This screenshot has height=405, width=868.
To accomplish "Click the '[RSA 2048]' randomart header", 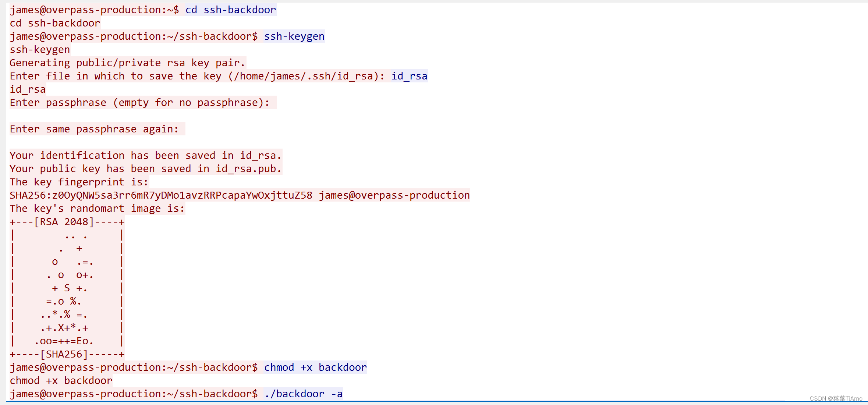I will click(64, 222).
